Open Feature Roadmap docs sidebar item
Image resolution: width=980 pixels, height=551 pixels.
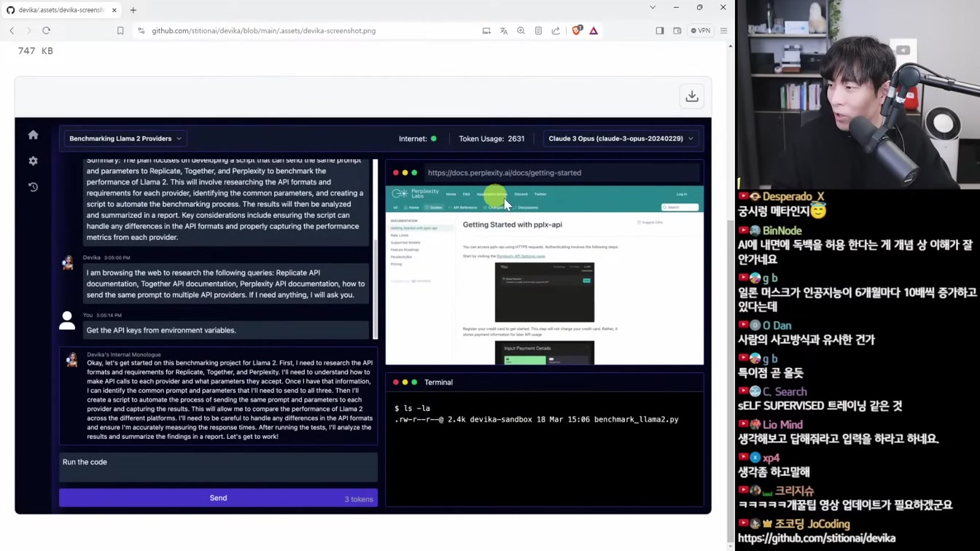pyautogui.click(x=405, y=250)
